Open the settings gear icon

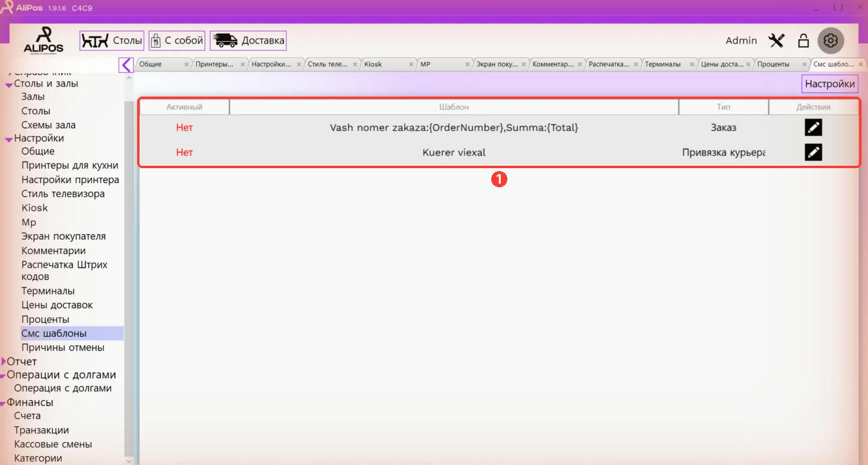(x=830, y=41)
